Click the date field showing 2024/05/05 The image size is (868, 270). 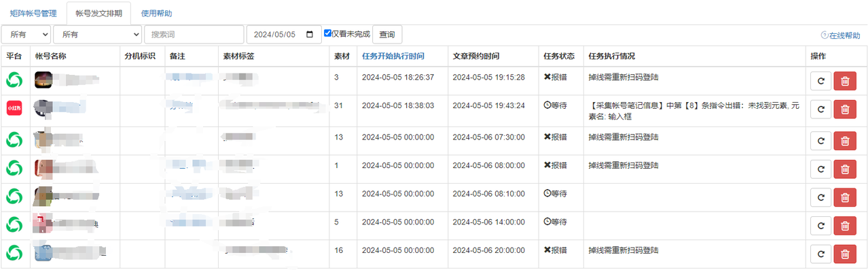point(283,34)
